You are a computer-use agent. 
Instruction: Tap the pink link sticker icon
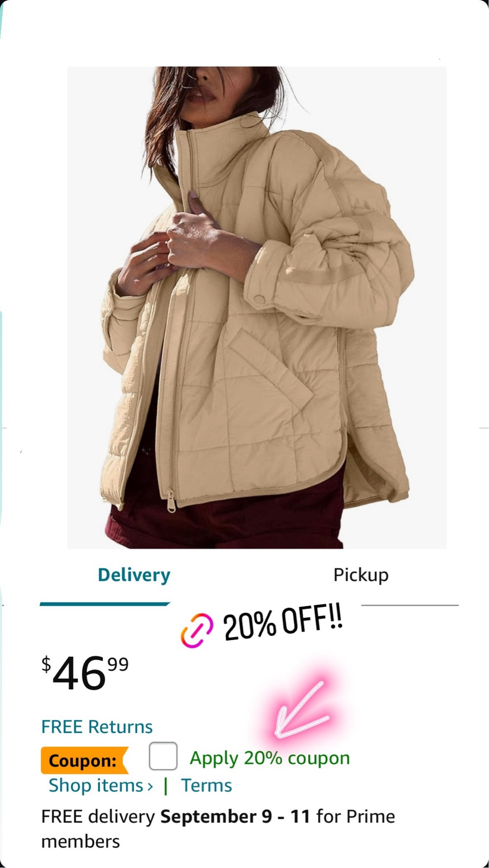coord(197,631)
